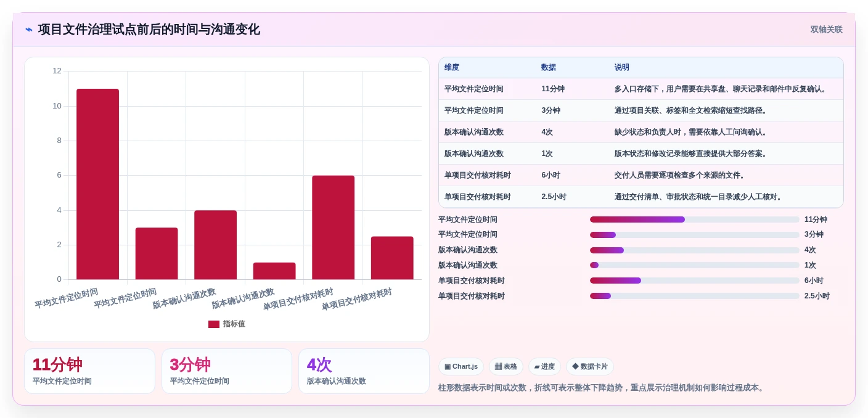Click the description starting 多入口存储下
Viewport: 868px width, 418px height.
tap(722, 89)
